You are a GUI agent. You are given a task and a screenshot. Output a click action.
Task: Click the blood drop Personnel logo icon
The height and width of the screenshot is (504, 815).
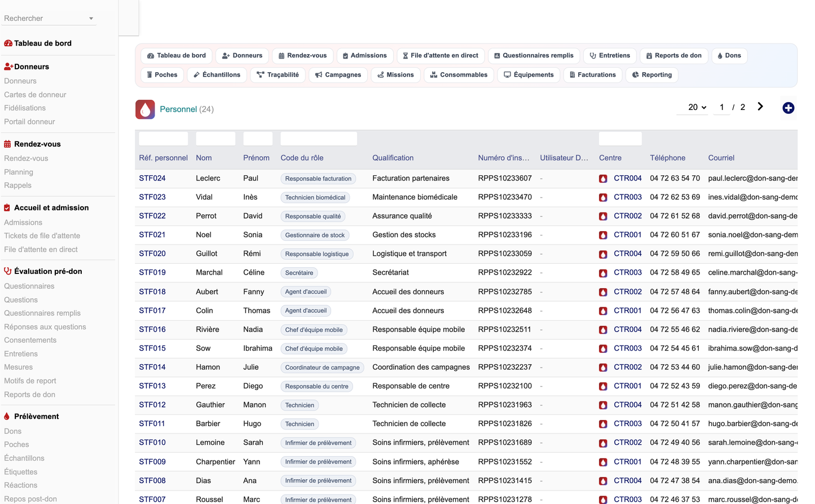145,109
